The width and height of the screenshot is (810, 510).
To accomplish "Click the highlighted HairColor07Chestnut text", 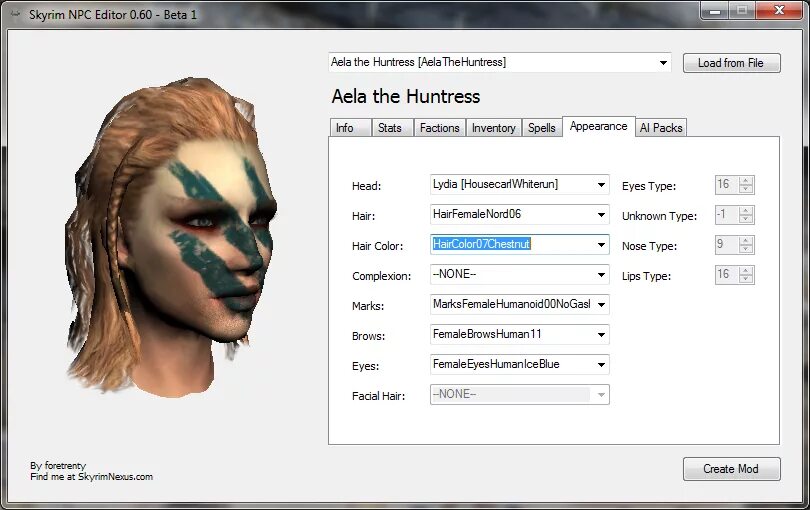I will click(481, 244).
